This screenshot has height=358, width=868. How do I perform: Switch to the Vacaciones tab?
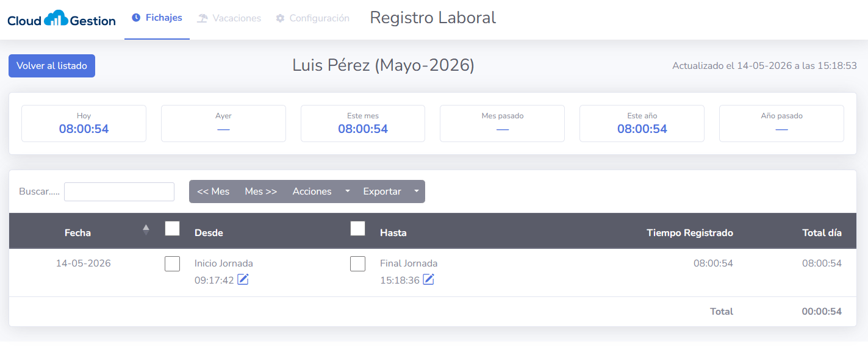click(x=229, y=18)
